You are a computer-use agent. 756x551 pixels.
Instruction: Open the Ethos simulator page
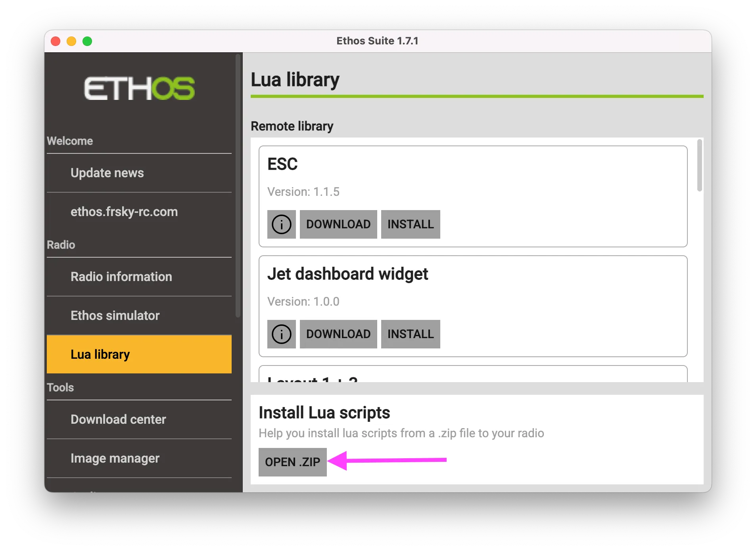click(x=115, y=315)
